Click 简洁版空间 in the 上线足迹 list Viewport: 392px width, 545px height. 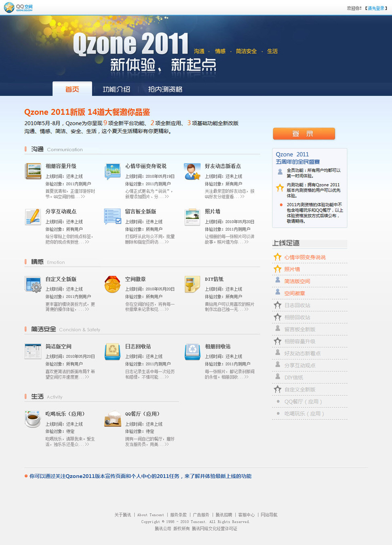click(x=297, y=281)
